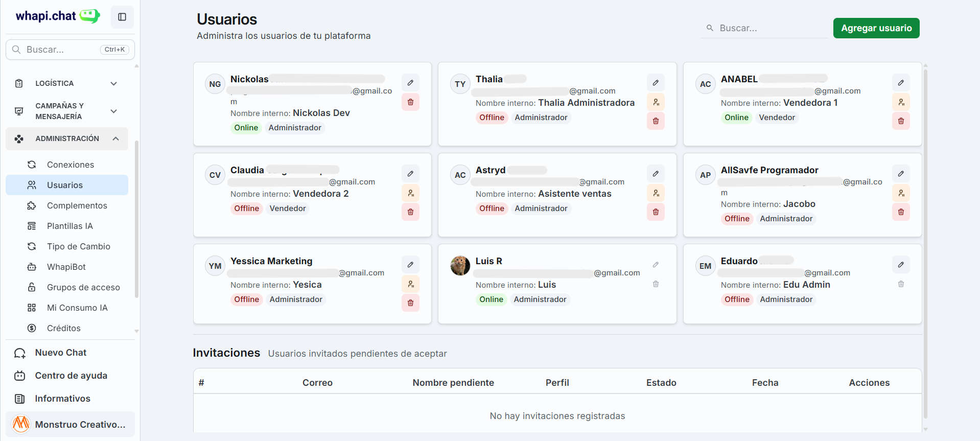Click the Correo column header
980x441 pixels.
(317, 383)
